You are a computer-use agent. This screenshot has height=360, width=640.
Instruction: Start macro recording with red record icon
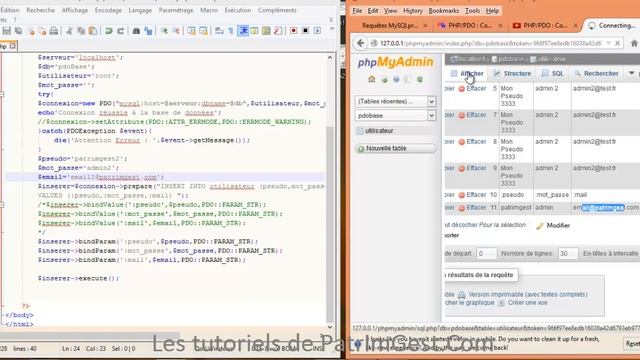[293, 31]
